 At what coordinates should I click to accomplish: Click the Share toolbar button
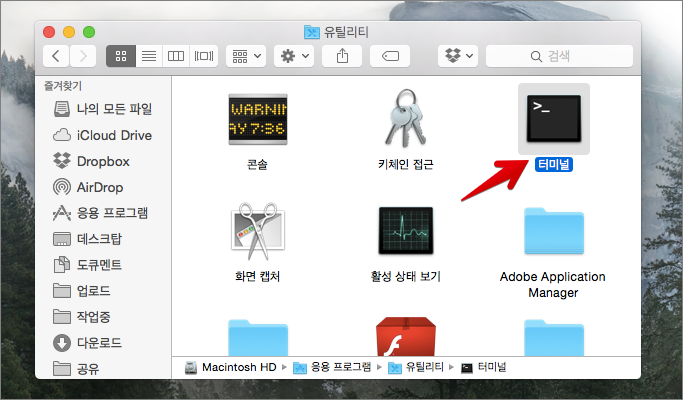[342, 56]
